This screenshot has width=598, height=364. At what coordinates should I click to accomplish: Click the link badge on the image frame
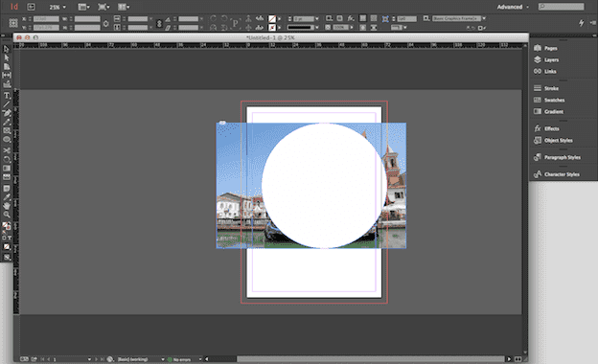coord(222,123)
